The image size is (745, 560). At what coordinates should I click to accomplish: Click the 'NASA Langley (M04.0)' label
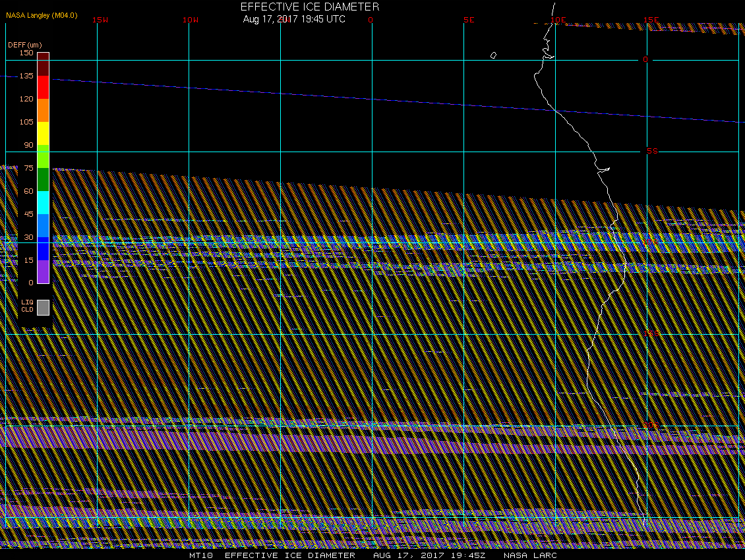pos(42,16)
